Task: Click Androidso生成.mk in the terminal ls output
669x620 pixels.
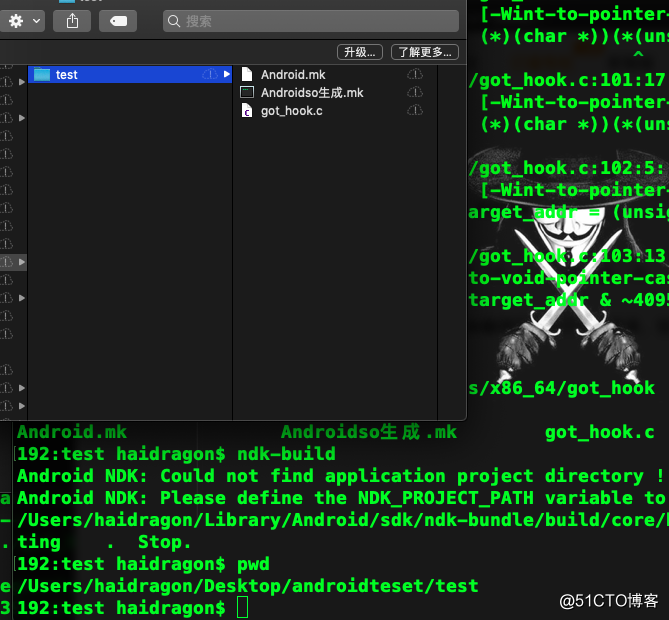Action: [x=369, y=432]
